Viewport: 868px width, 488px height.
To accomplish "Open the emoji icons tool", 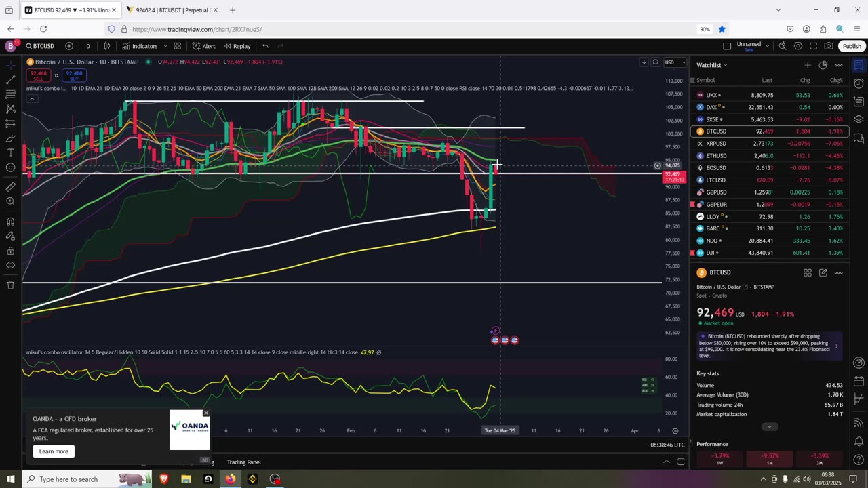I will point(10,167).
